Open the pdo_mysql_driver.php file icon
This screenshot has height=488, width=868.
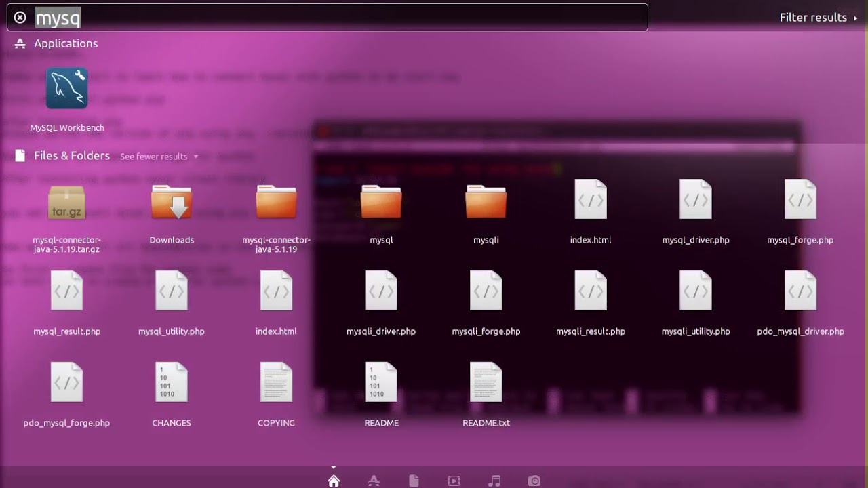(800, 291)
